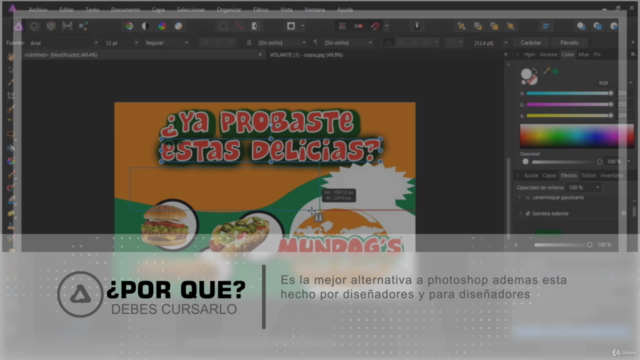Image resolution: width=640 pixels, height=360 pixels.
Task: Click the Add boolean operation icon
Action: tap(581, 26)
